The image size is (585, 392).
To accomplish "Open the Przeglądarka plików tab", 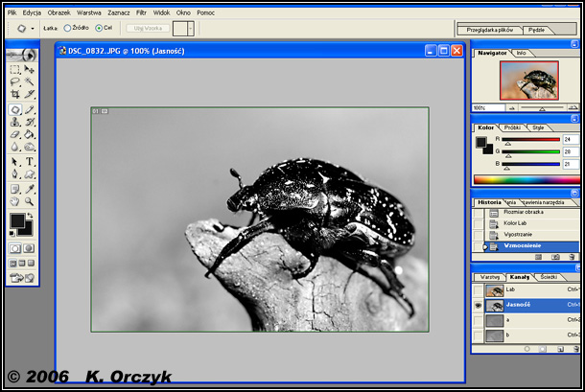I will [489, 31].
